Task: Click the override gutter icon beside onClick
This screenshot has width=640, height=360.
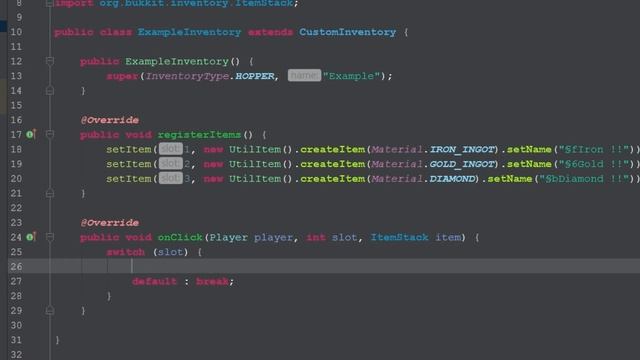Action: tap(31, 237)
